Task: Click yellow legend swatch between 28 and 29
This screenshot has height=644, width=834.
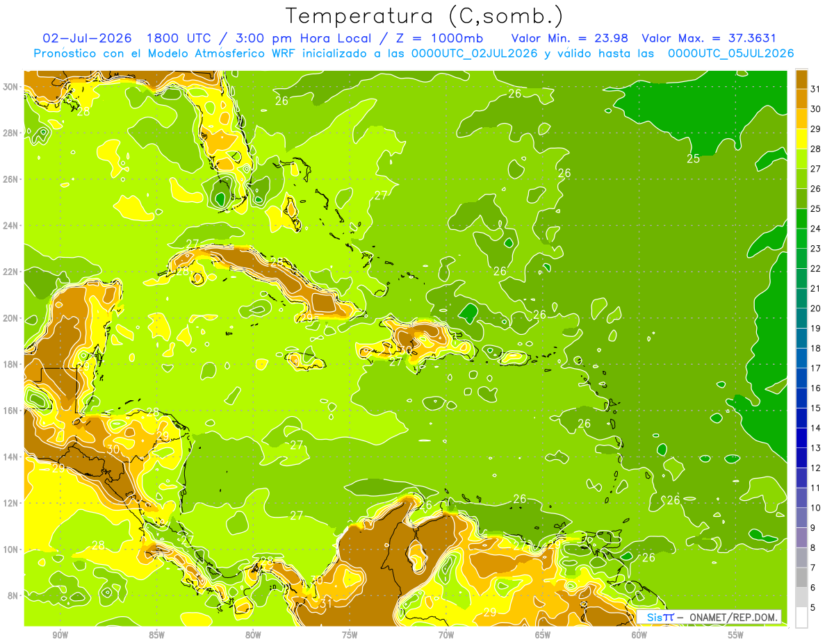Action: tap(801, 140)
